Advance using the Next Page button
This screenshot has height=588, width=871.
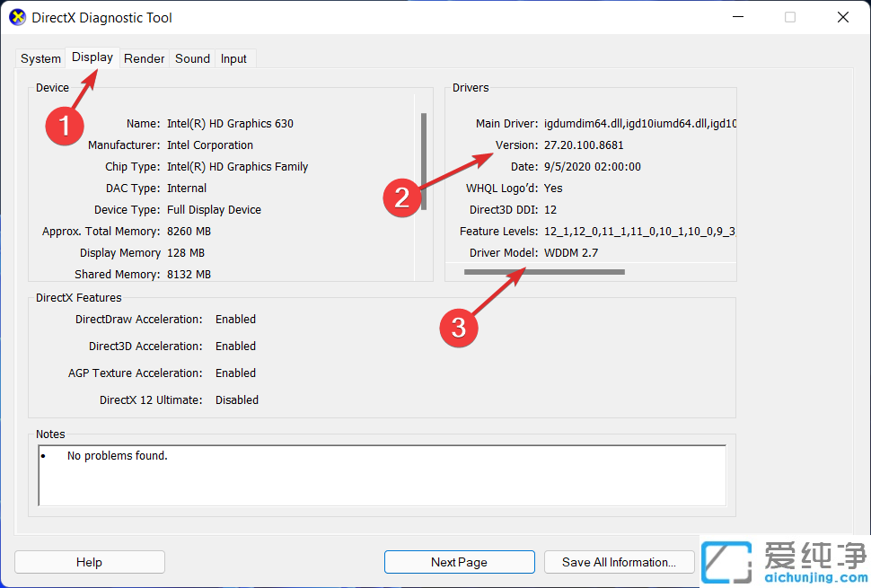(x=459, y=562)
